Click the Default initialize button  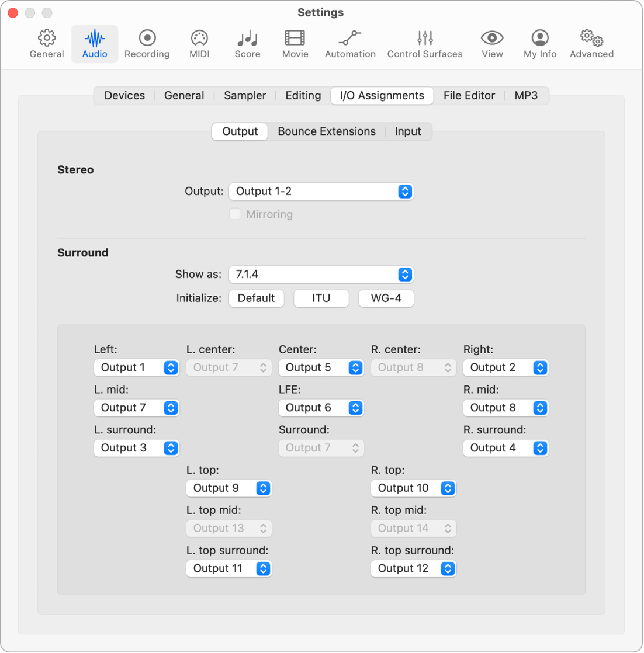pyautogui.click(x=256, y=298)
